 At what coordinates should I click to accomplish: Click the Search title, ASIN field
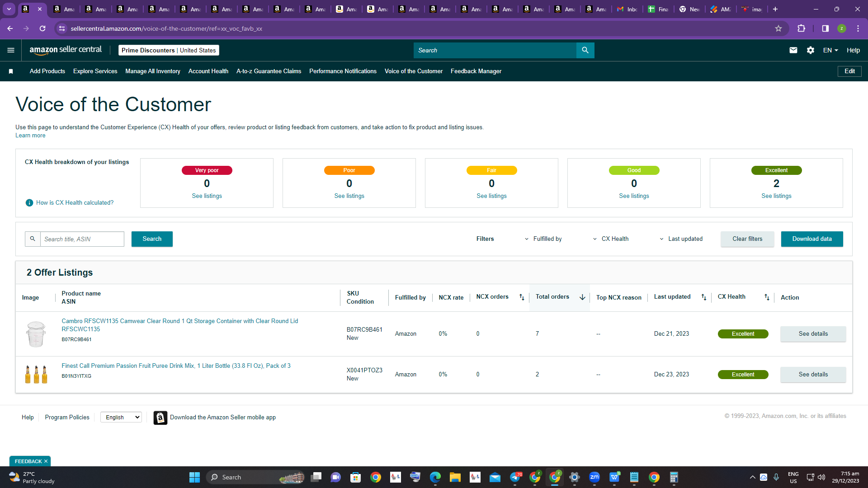[x=82, y=239]
